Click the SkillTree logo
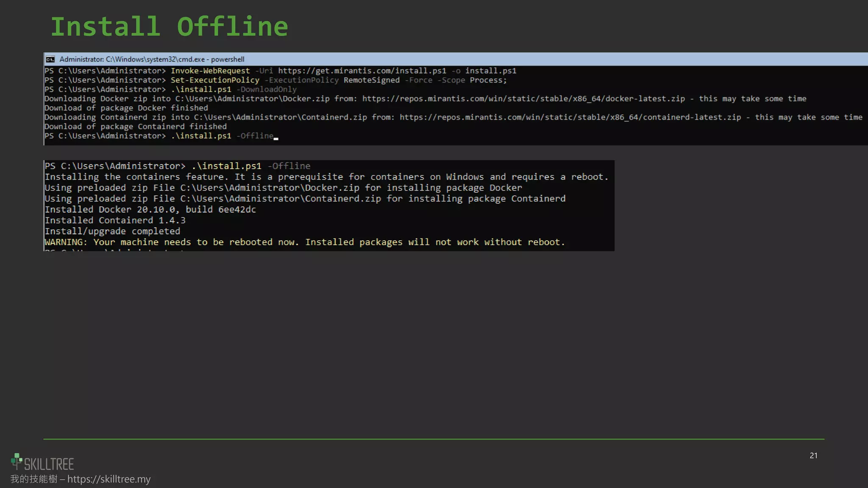 [42, 462]
